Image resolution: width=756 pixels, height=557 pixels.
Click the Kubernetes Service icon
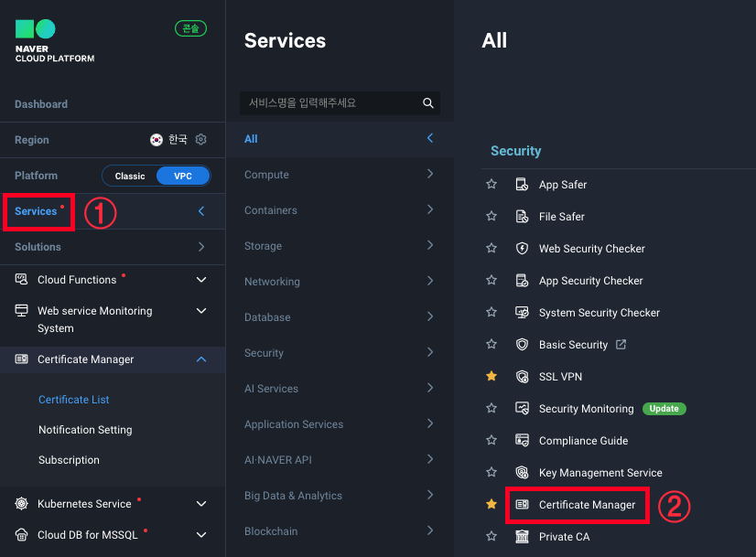pyautogui.click(x=21, y=504)
